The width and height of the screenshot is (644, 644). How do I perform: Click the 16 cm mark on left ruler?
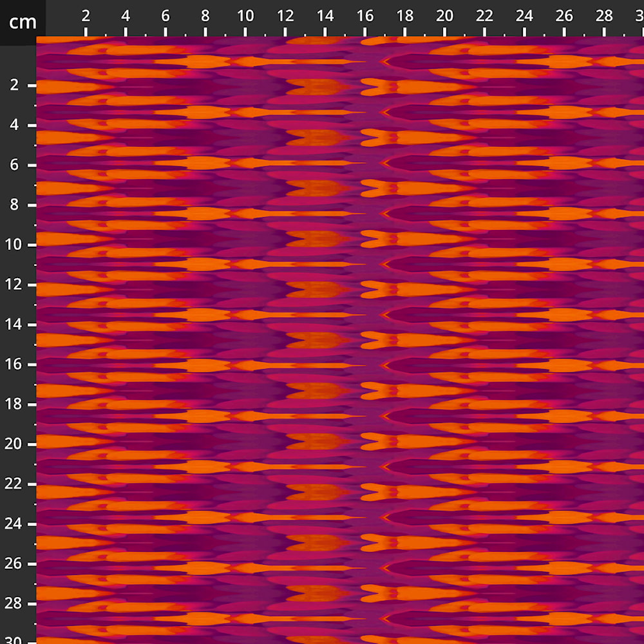click(x=14, y=365)
